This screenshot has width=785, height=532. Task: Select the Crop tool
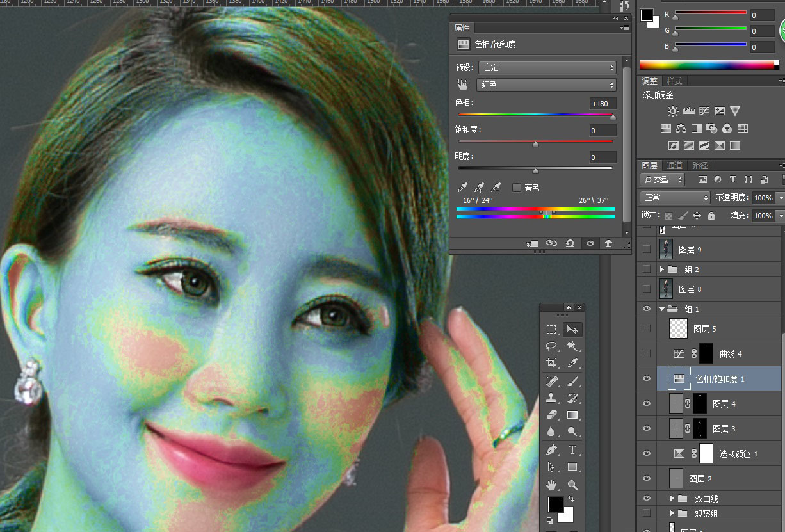[551, 364]
